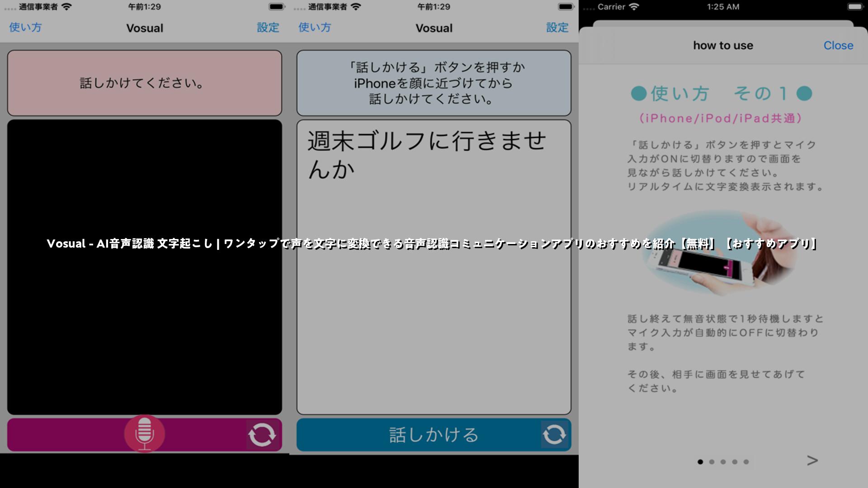The height and width of the screenshot is (488, 868).
Task: Open 設定 in the middle phone screen
Action: (557, 28)
